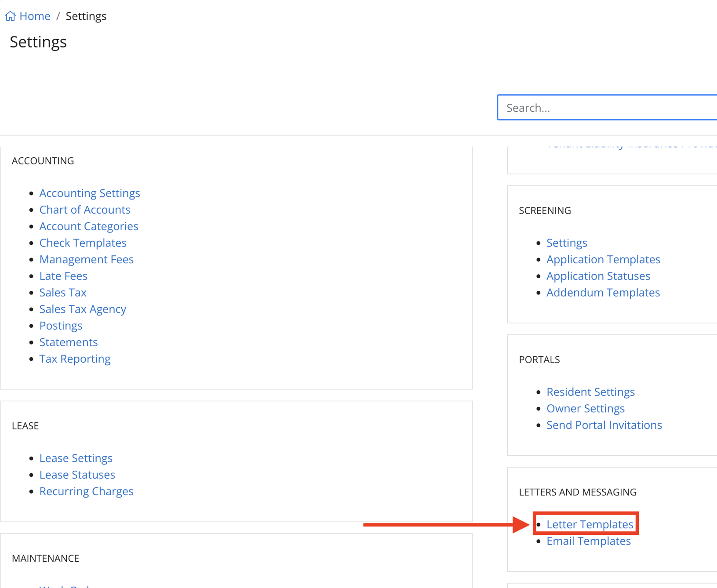Image resolution: width=717 pixels, height=588 pixels.
Task: Go to Chart of Accounts
Action: click(x=85, y=210)
